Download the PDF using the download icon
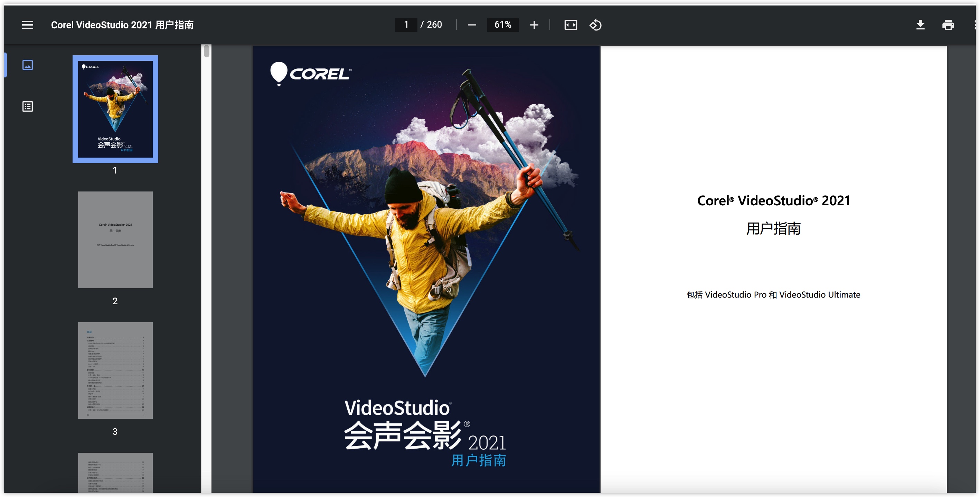The height and width of the screenshot is (497, 980). (920, 25)
